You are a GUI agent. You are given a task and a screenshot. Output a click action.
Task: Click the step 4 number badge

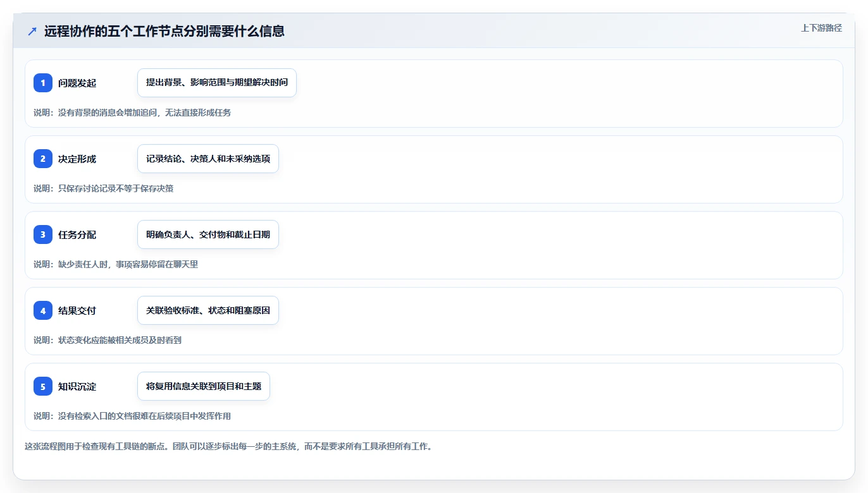pos(43,310)
